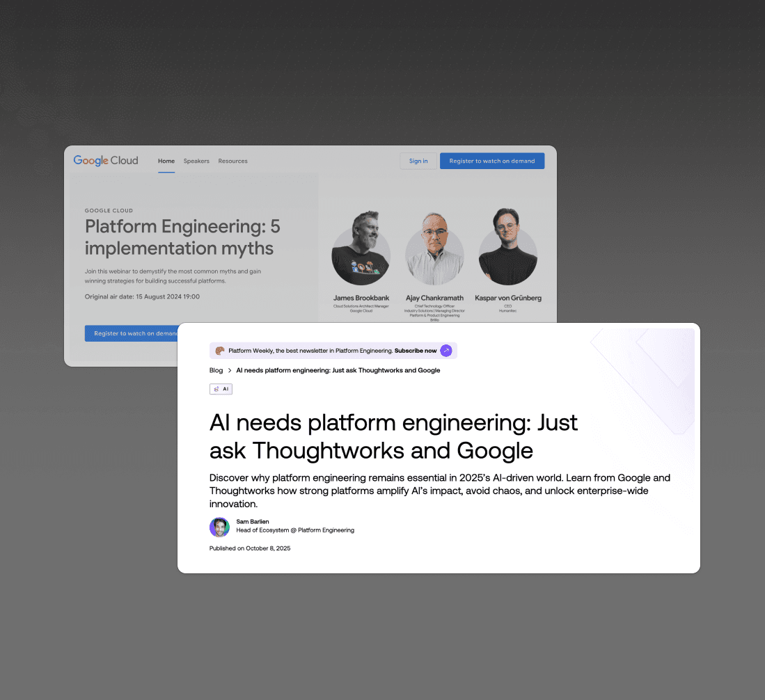765x700 pixels.
Task: Click Sam Barlien's avatar picture
Action: pos(219,527)
